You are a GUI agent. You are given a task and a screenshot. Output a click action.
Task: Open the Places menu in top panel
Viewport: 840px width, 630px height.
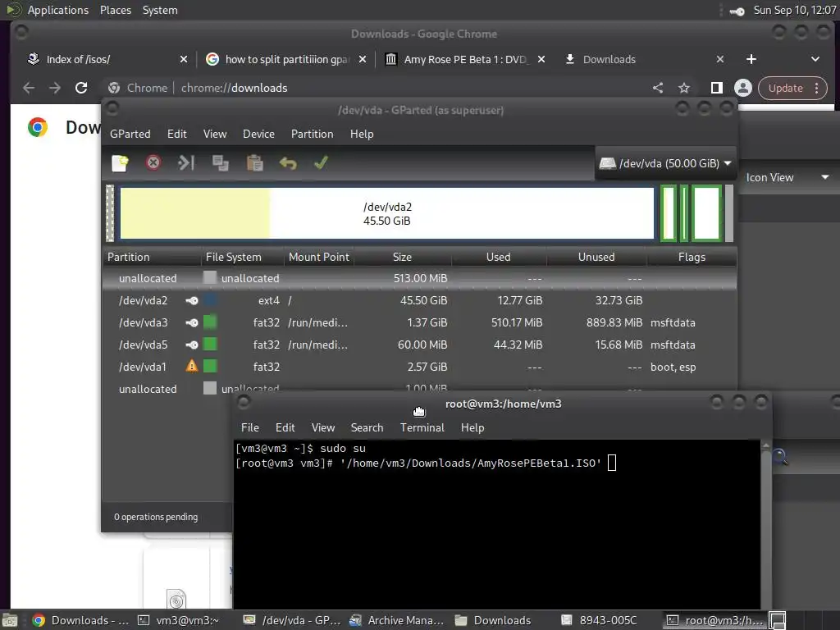click(x=115, y=10)
